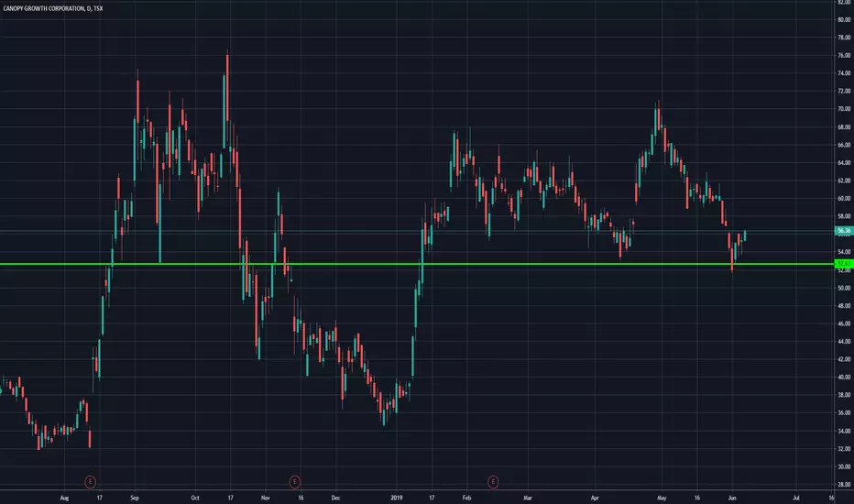
Task: Click the 'Aug' time axis label
Action: [x=64, y=498]
